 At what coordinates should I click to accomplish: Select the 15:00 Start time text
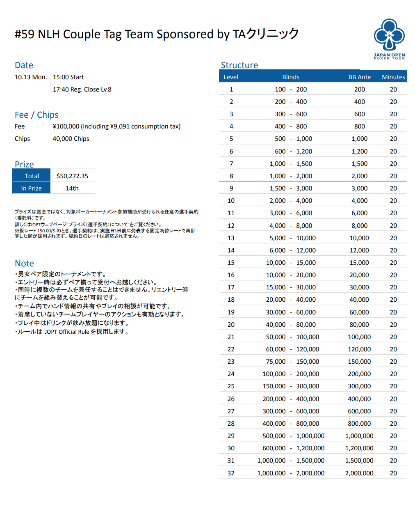point(68,77)
